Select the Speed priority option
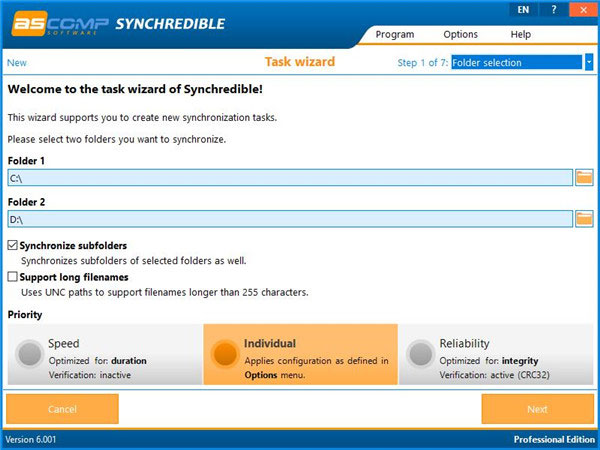The image size is (600, 450). coord(105,354)
